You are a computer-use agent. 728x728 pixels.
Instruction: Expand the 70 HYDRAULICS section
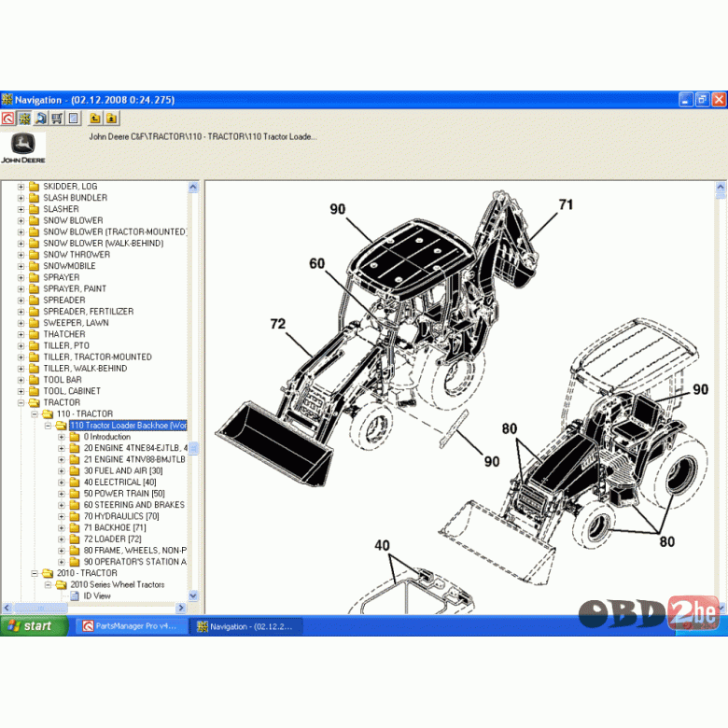(x=62, y=516)
